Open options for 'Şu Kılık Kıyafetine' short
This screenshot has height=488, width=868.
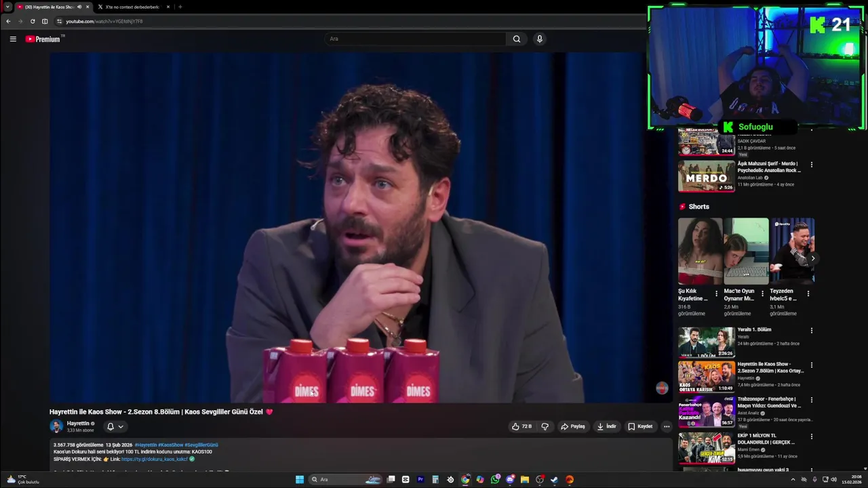click(717, 294)
